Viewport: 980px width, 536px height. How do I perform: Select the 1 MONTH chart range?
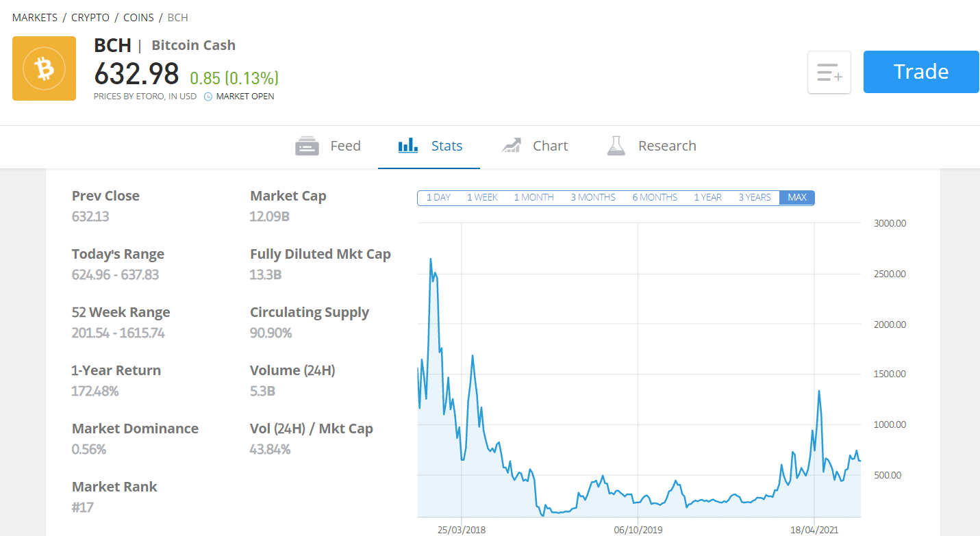click(534, 197)
